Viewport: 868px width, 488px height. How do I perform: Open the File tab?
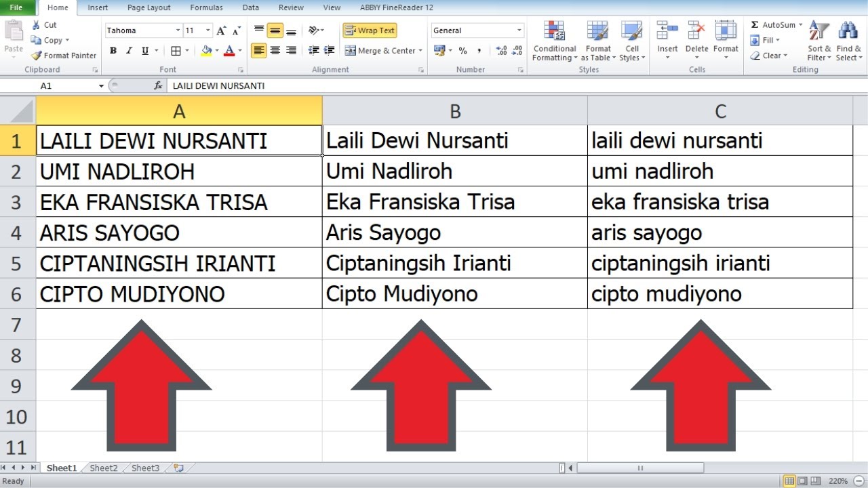click(16, 7)
